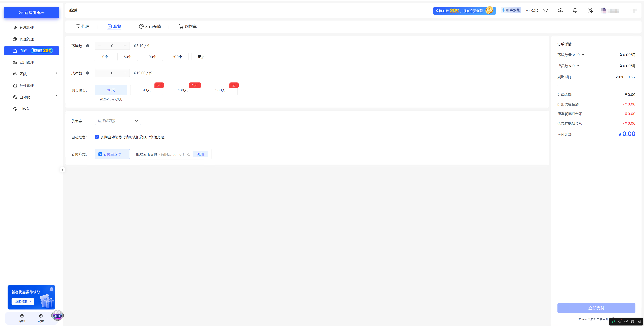Viewport: 644px width, 326px height.
Task: Select the 套餐 tab
Action: [114, 27]
